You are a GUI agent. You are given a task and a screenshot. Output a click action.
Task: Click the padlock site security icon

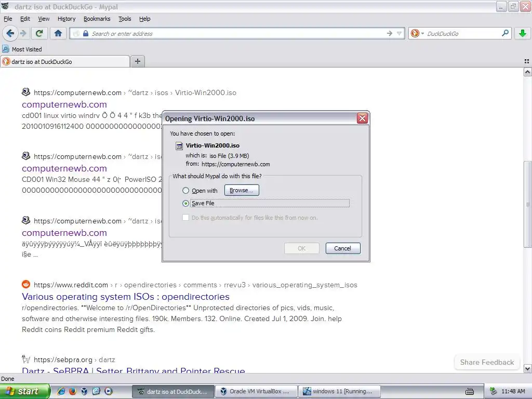86,33
